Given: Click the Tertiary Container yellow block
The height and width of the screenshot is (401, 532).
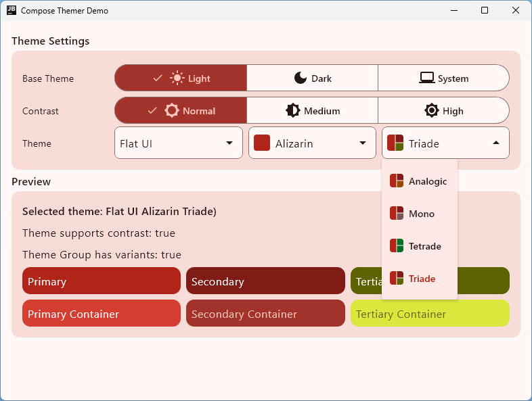Looking at the screenshot, I should point(430,313).
